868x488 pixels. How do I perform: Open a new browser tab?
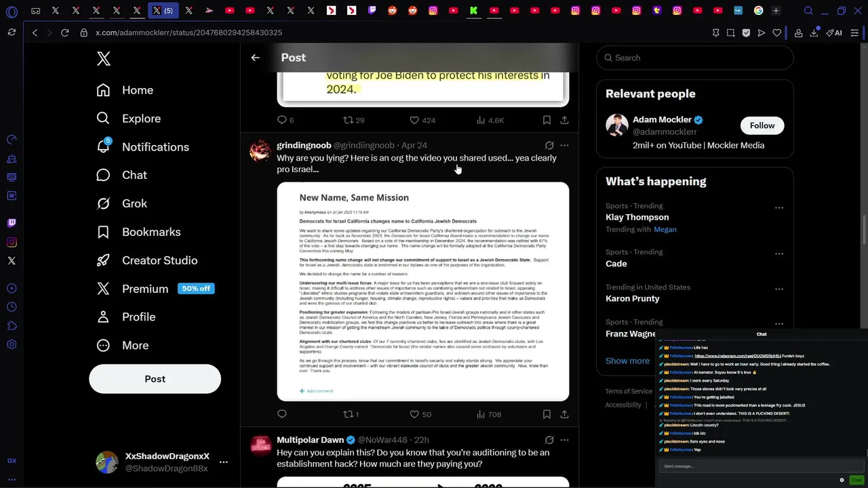coord(776,11)
